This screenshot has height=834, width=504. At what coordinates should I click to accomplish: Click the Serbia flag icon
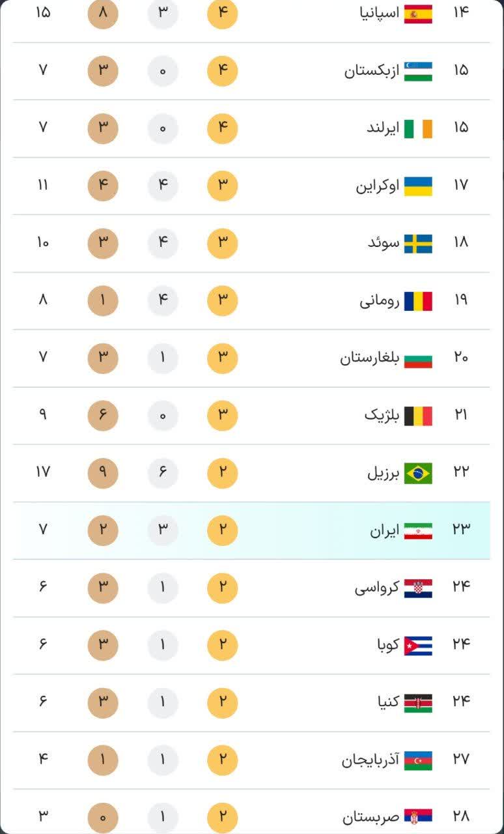point(418,817)
